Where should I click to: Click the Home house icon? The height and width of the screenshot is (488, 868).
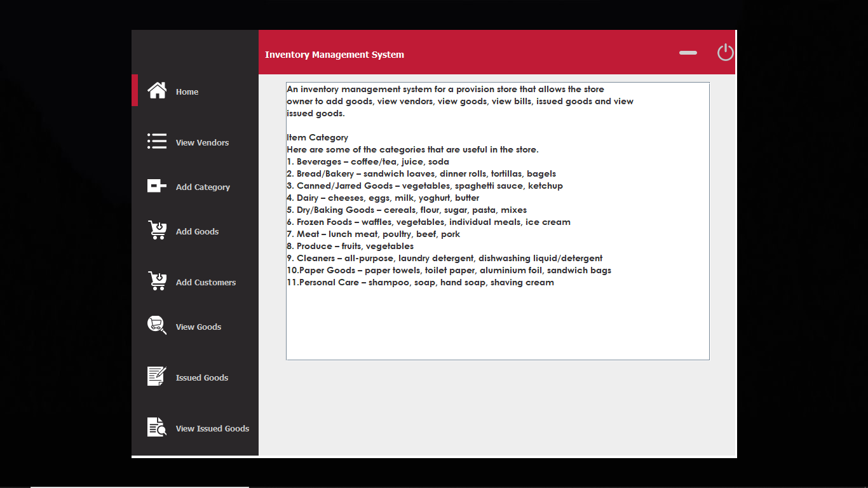157,91
